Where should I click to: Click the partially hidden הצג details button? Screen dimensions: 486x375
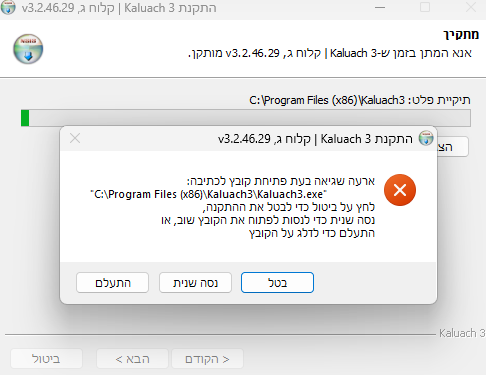(452, 147)
